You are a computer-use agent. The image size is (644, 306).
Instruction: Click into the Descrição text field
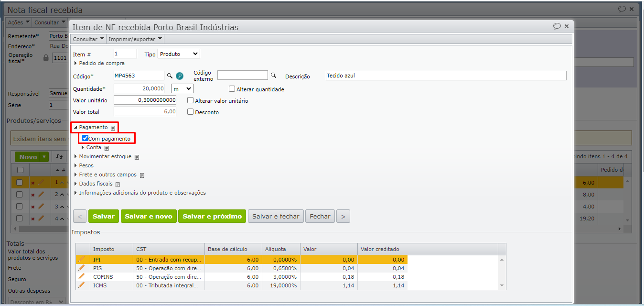tap(446, 76)
